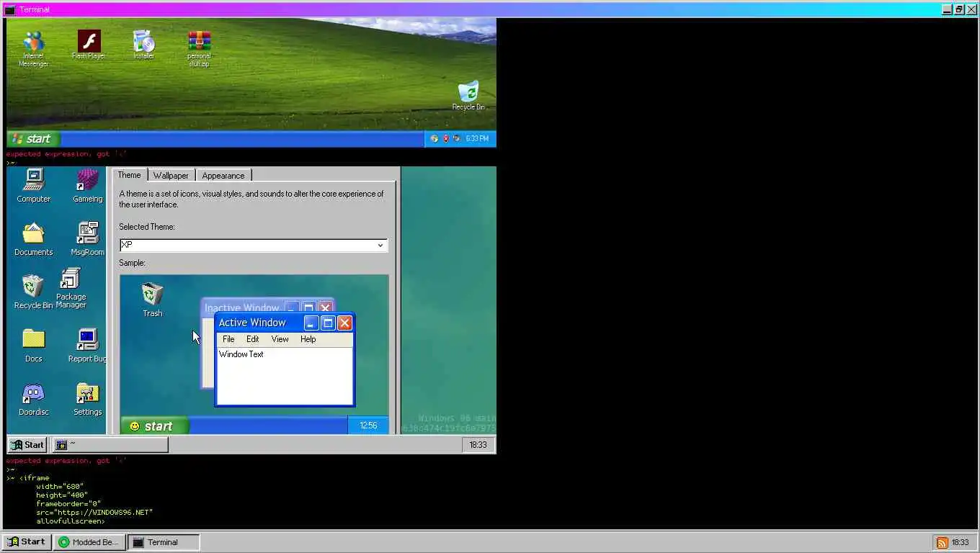
Task: Click the Trash icon in the theme sample
Action: click(152, 300)
